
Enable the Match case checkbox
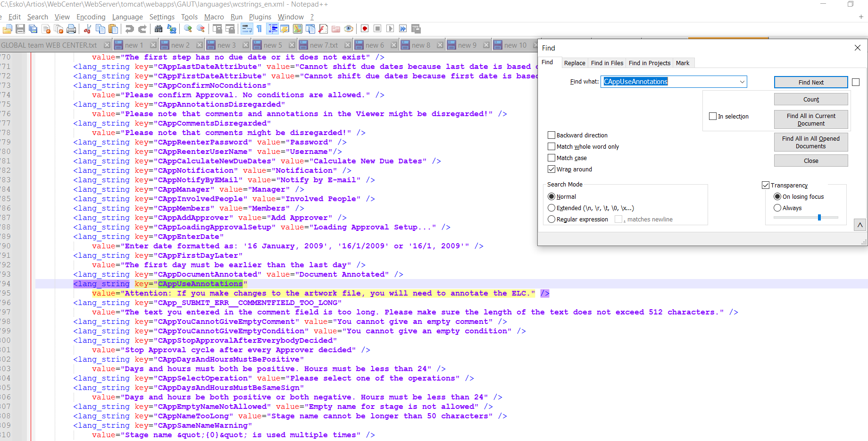tap(551, 158)
